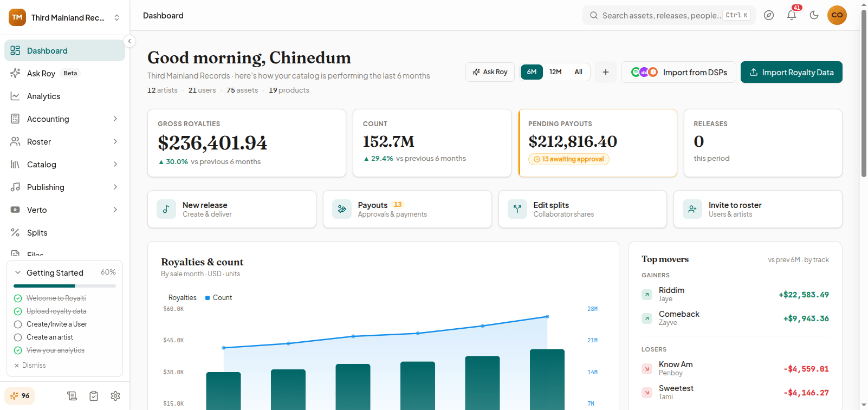Collapse the Getting Started panel
Viewport: 868px width, 410px height.
click(18, 272)
